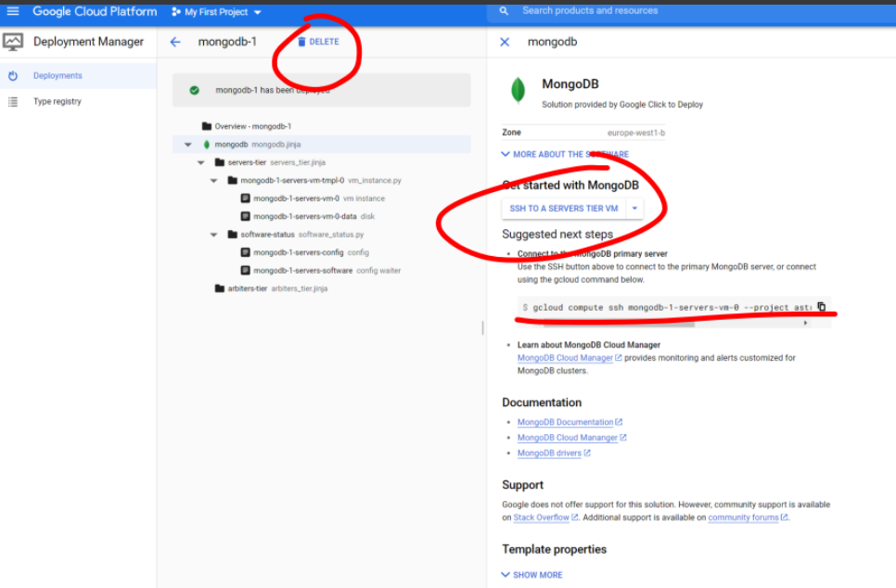Expand SHOW MORE template properties
The height and width of the screenshot is (588, 896).
(x=532, y=575)
